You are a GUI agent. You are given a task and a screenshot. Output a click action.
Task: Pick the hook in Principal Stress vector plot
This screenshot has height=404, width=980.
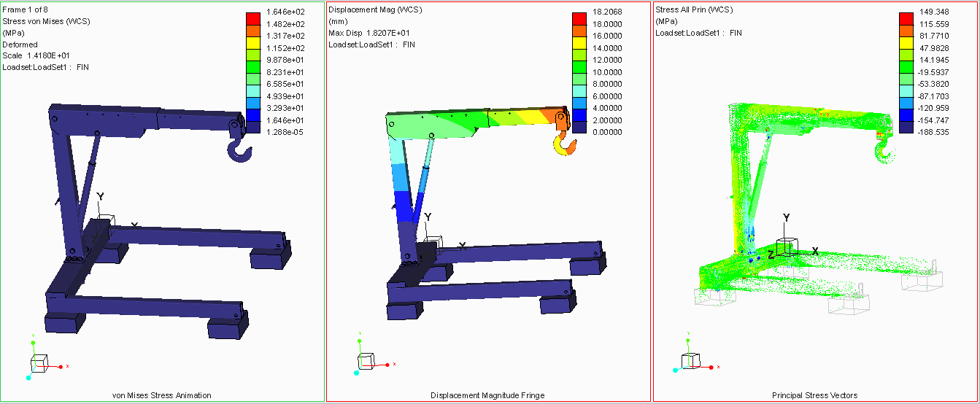coord(885,152)
